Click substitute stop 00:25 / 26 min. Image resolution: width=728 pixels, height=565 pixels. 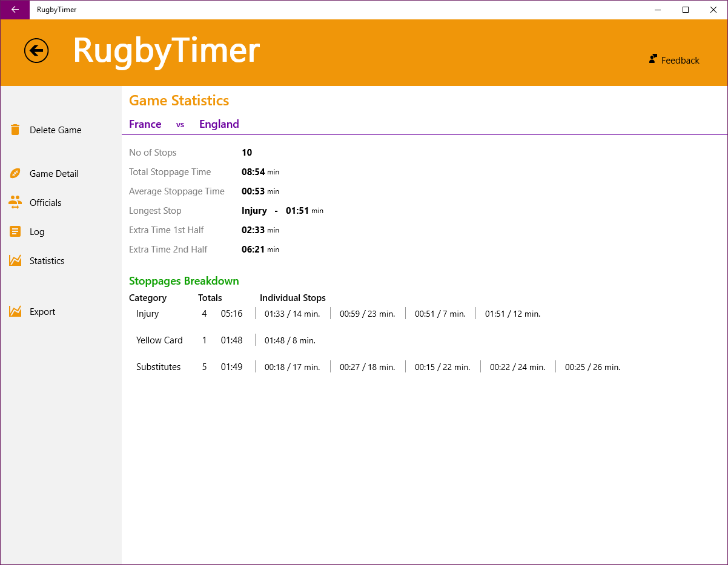pyautogui.click(x=592, y=367)
